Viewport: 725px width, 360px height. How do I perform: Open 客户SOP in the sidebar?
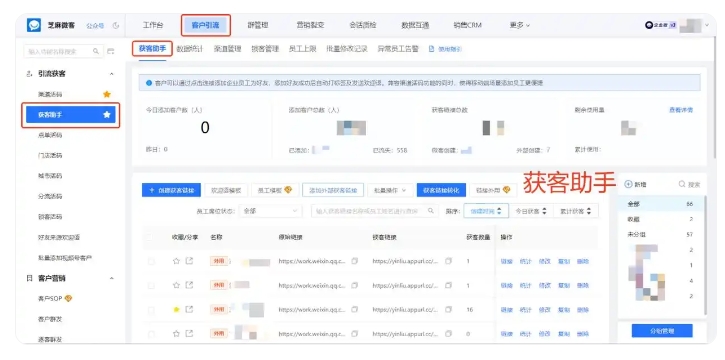click(x=50, y=299)
